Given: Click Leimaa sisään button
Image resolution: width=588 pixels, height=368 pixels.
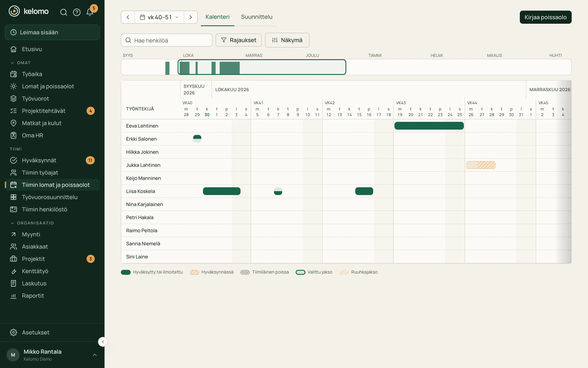Looking at the screenshot, I should pos(52,32).
